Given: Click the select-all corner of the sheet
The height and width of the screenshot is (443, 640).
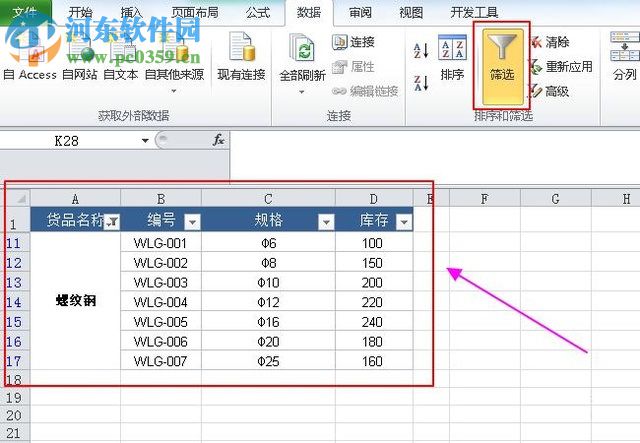Looking at the screenshot, I should (18, 199).
